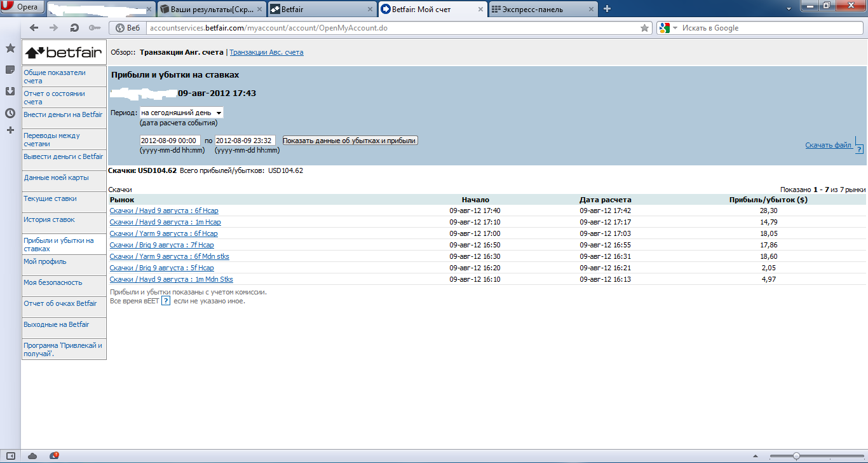Image resolution: width=868 pixels, height=463 pixels.
Task: Open Данные моей карты
Action: pos(64,181)
